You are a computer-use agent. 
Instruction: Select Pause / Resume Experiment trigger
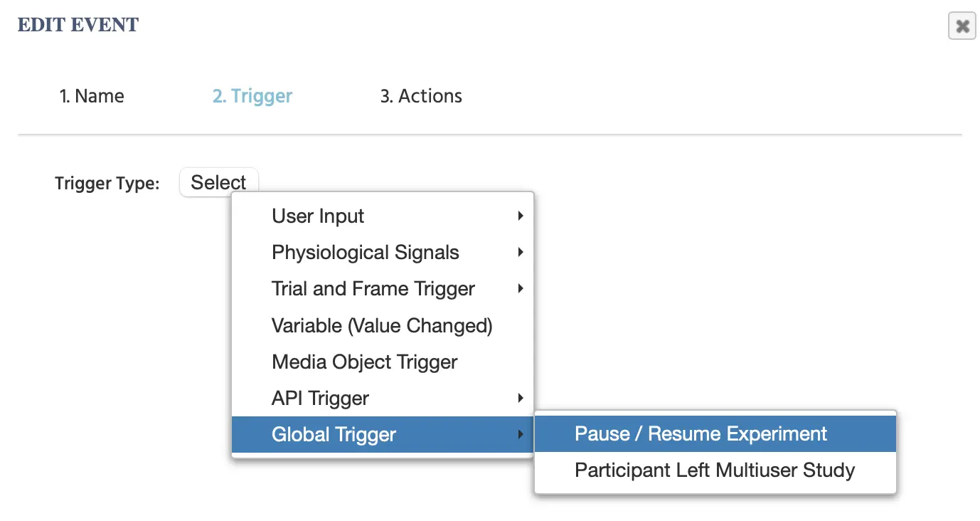click(x=701, y=434)
